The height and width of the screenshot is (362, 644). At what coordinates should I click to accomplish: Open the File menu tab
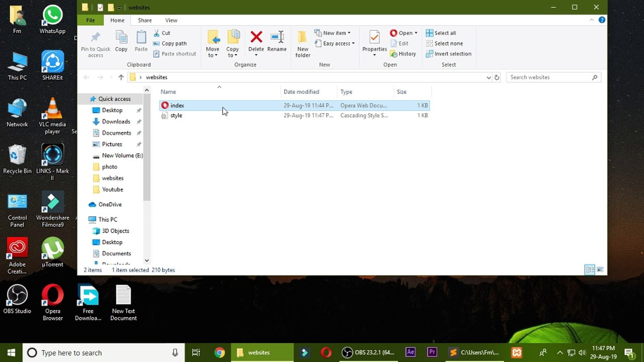coord(91,20)
